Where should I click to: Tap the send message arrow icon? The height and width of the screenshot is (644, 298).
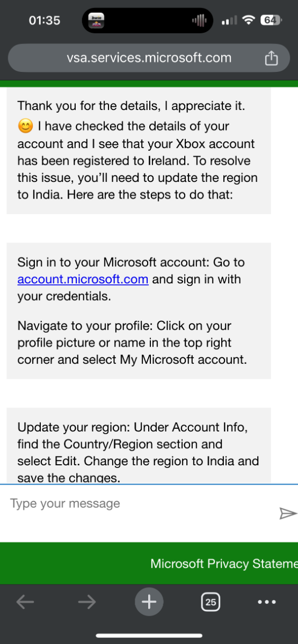(288, 514)
